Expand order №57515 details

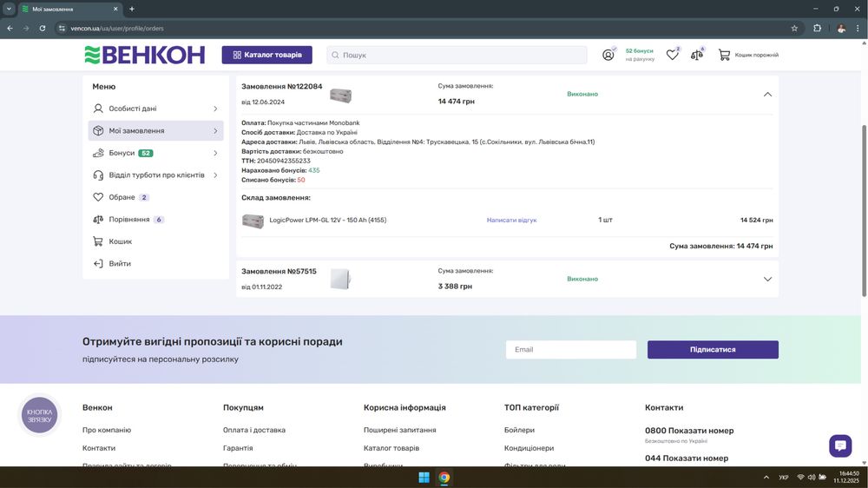[767, 280]
